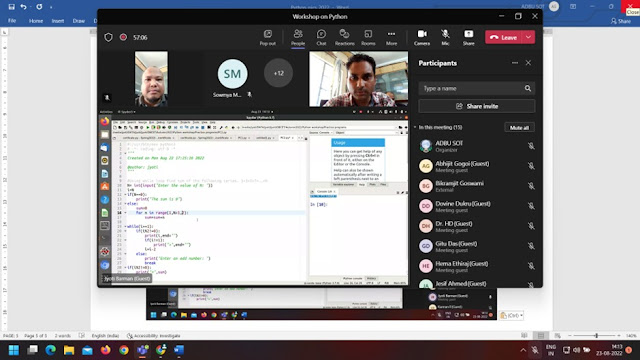Click the zoom in plus on Word status bar
This screenshot has height=360, width=640.
619,336
